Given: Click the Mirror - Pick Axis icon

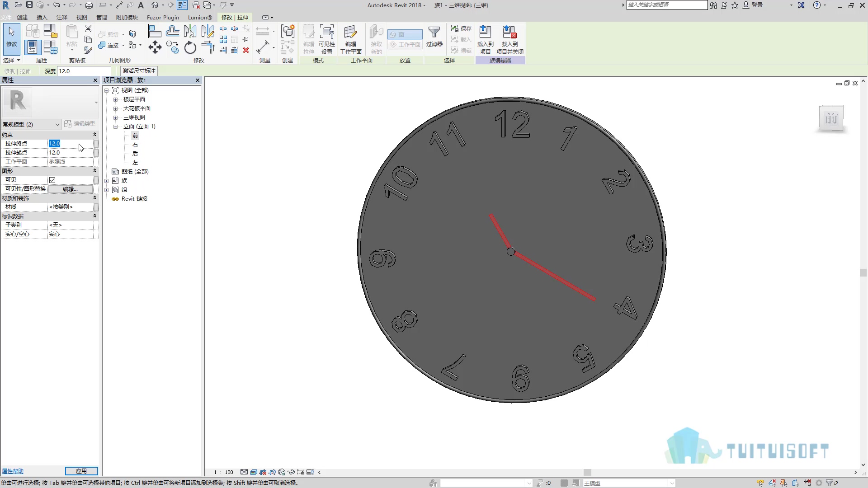Looking at the screenshot, I should tap(190, 31).
